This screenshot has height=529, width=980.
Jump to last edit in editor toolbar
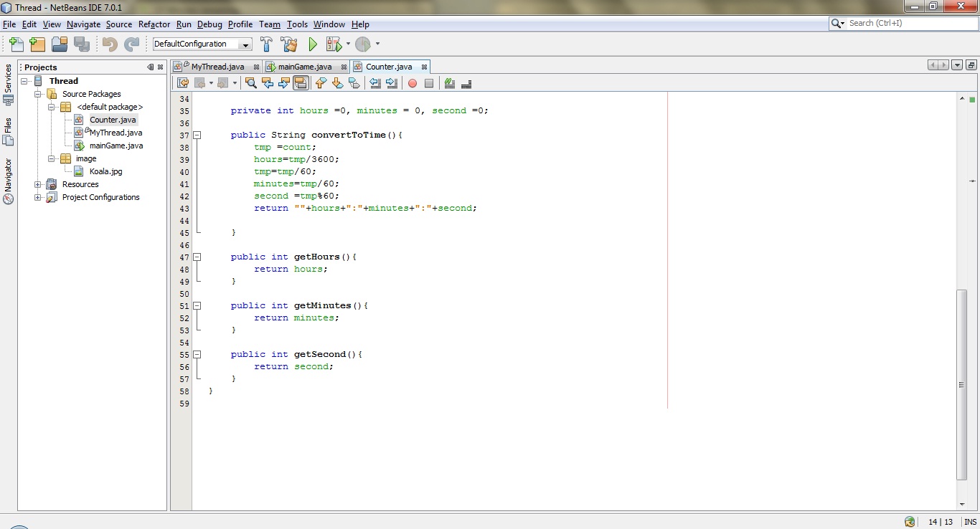pos(184,83)
